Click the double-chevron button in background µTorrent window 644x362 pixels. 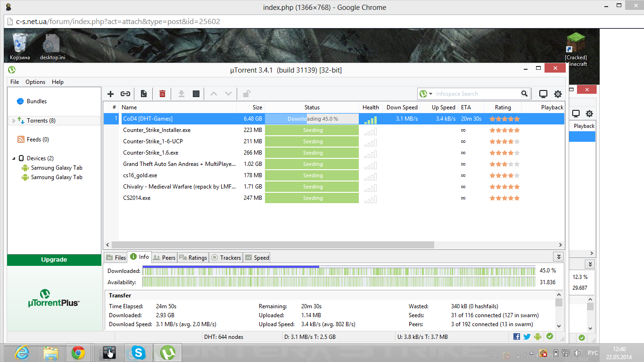pos(590,264)
